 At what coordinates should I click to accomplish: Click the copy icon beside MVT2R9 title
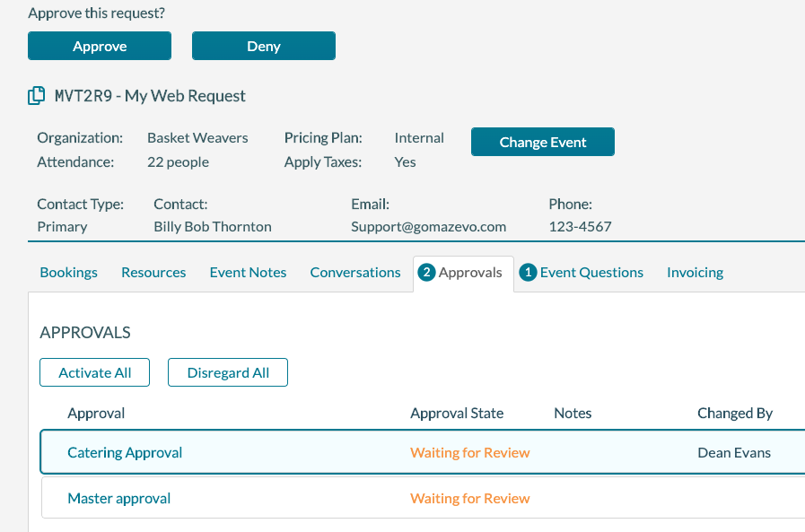(37, 95)
